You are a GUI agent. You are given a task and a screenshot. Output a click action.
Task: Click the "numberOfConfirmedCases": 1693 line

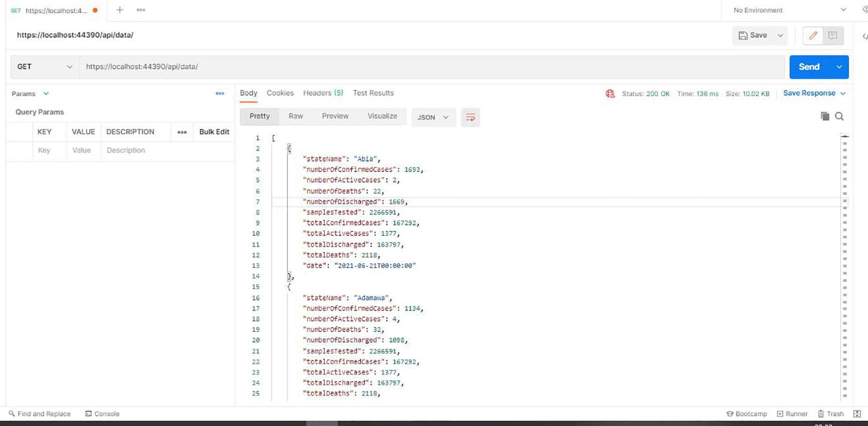(363, 169)
